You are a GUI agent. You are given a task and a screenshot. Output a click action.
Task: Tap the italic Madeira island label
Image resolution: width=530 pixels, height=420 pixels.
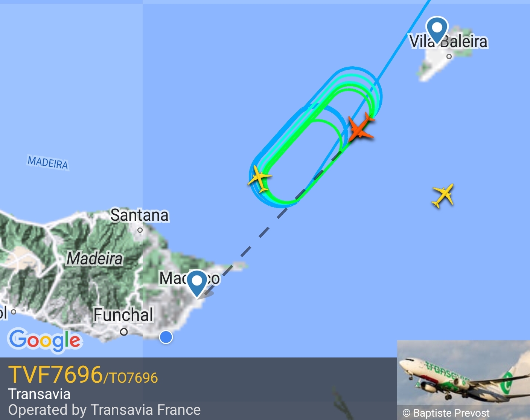tap(95, 259)
